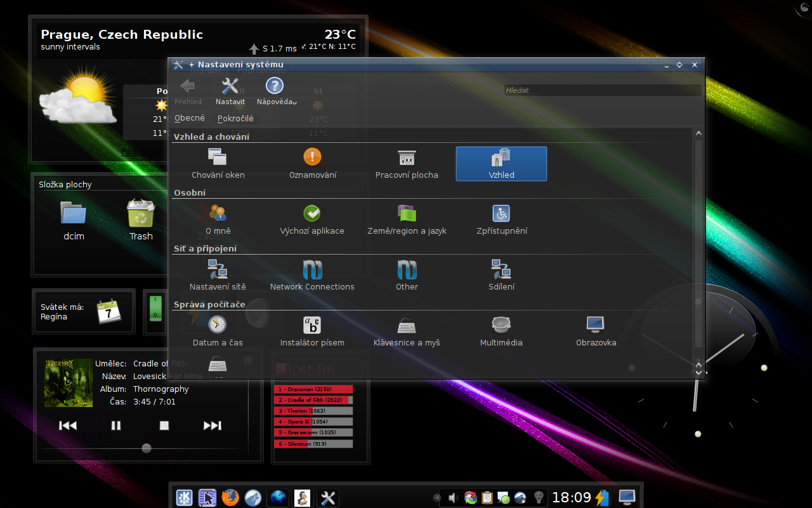Click the scrollbar up arrow in settings

698,133
